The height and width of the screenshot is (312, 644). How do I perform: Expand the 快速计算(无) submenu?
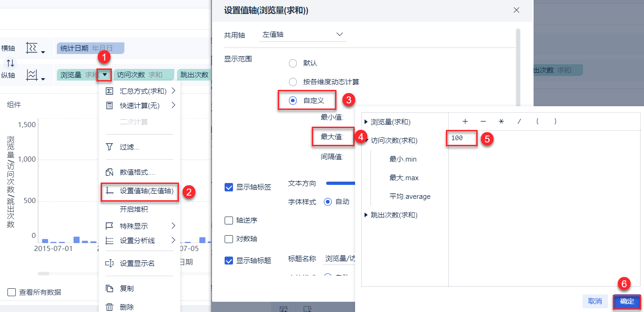(173, 106)
